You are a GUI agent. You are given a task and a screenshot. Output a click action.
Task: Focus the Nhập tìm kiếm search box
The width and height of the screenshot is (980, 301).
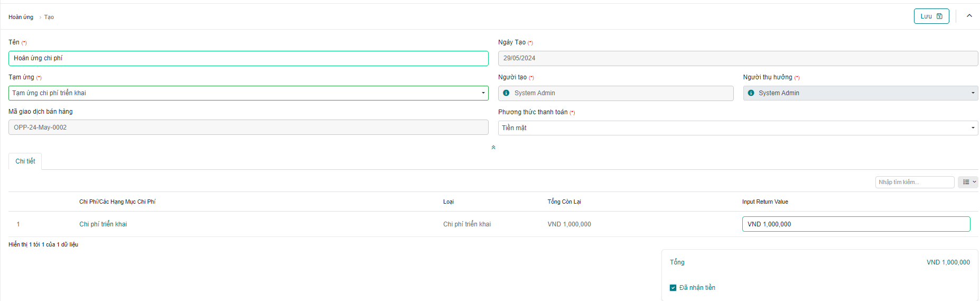click(x=914, y=182)
